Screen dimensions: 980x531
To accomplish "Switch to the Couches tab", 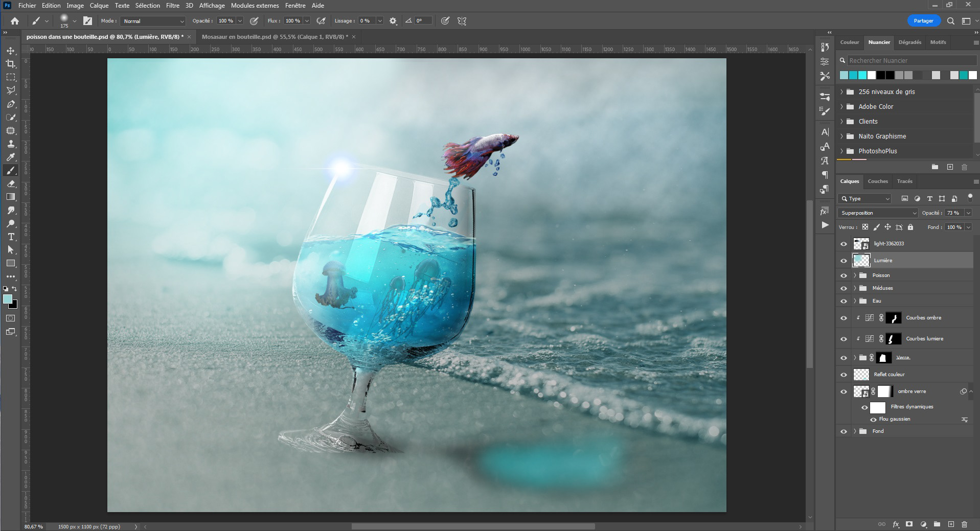I will (878, 181).
